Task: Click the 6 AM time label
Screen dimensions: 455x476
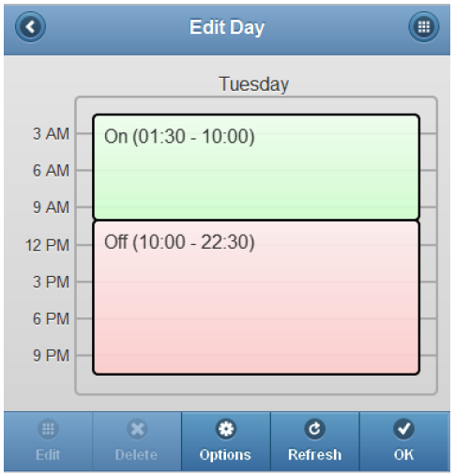Action: tap(51, 171)
